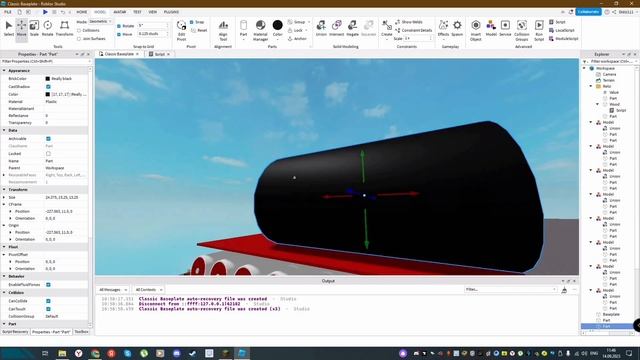Open the HOME ribbon tab
This screenshot has height=360, width=640.
(x=82, y=12)
